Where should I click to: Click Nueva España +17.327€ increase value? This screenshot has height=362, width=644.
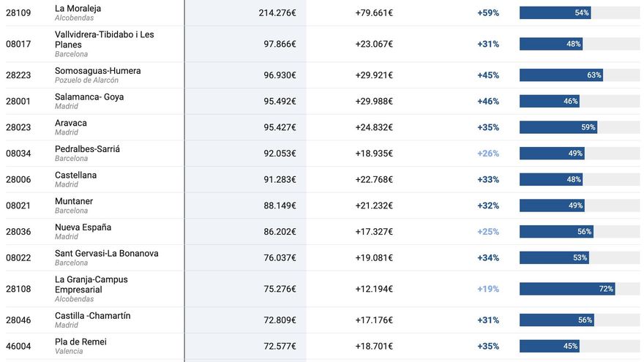pos(373,232)
